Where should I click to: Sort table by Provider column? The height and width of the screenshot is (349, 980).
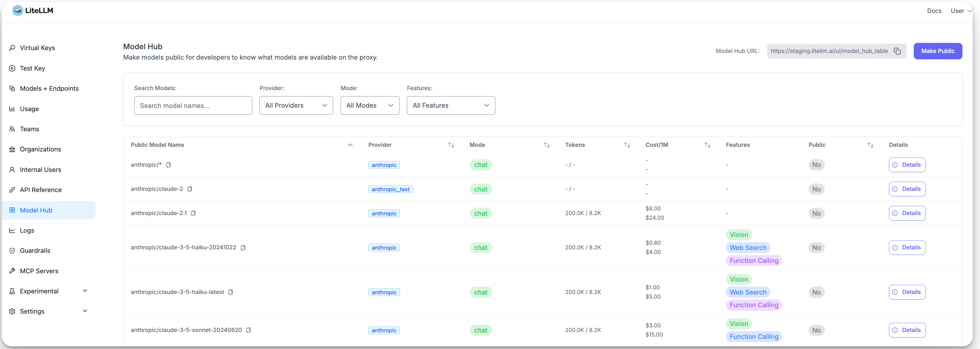click(451, 145)
